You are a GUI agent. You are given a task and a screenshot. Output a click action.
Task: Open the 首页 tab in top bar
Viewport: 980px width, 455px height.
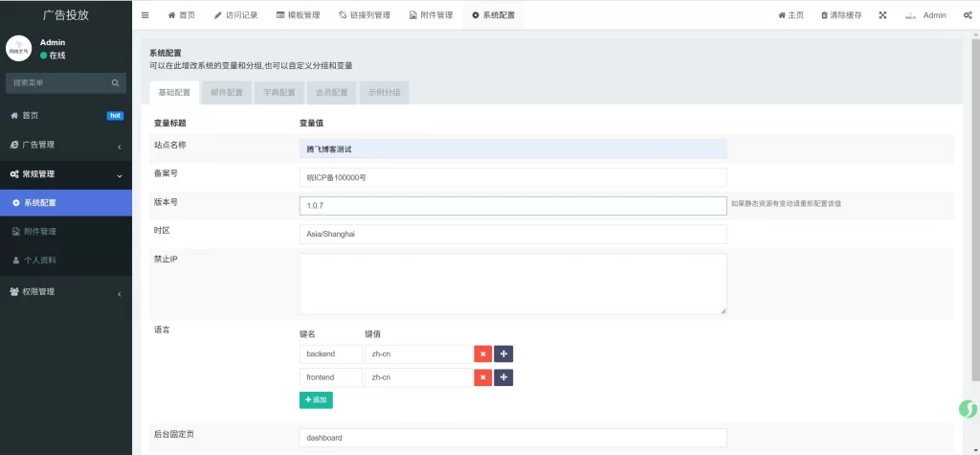(x=181, y=15)
